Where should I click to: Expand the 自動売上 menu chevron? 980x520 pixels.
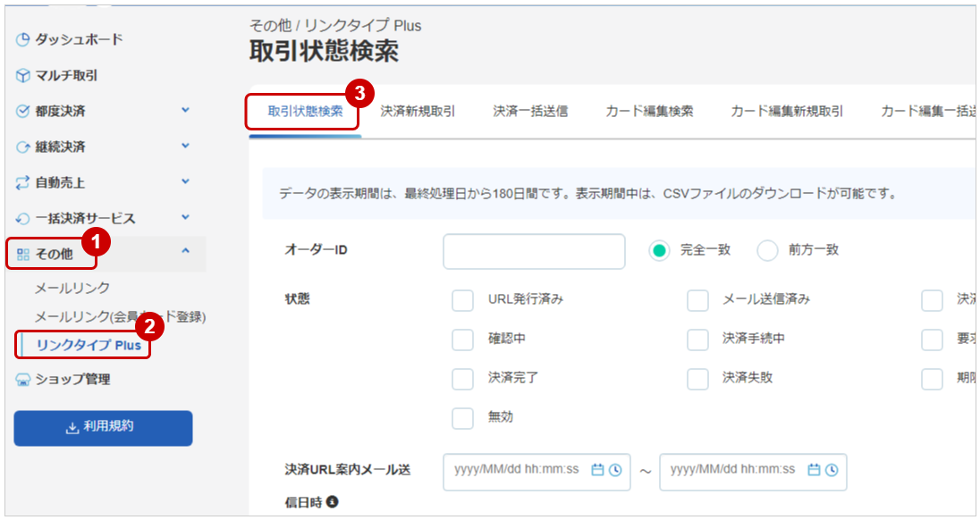pyautogui.click(x=185, y=181)
